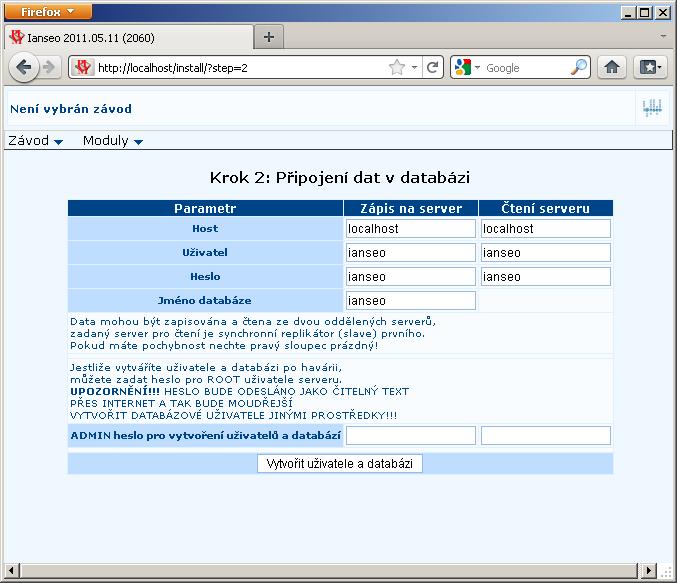Click the 'ADMIN heslo pro vytvoření' label
Viewport: 677px width, 583px height.
tap(206, 435)
